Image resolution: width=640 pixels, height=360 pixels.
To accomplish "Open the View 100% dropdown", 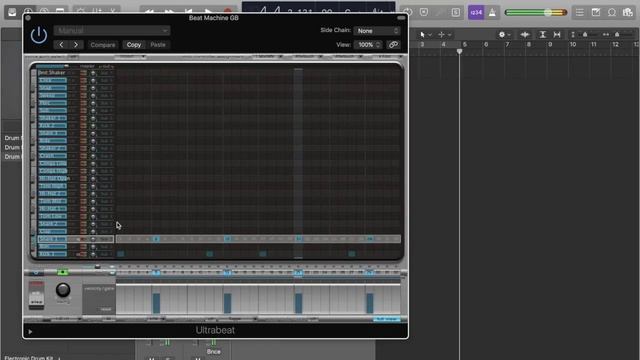I will click(x=369, y=45).
